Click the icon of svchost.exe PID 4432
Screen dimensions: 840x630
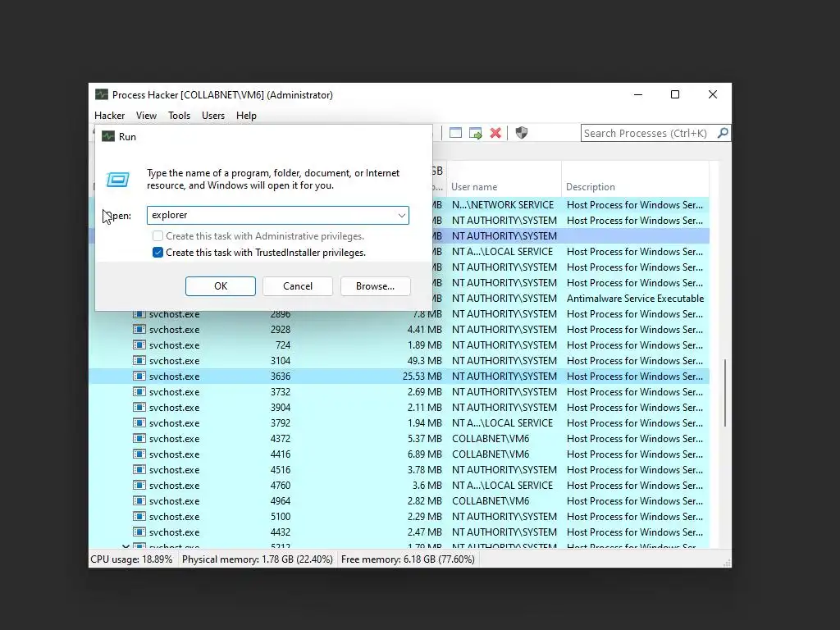(139, 532)
